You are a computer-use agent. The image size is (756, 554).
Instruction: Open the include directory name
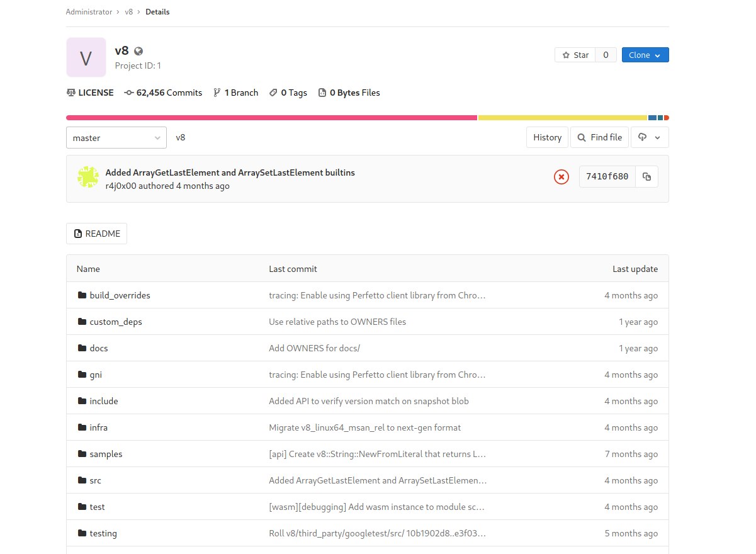click(104, 401)
